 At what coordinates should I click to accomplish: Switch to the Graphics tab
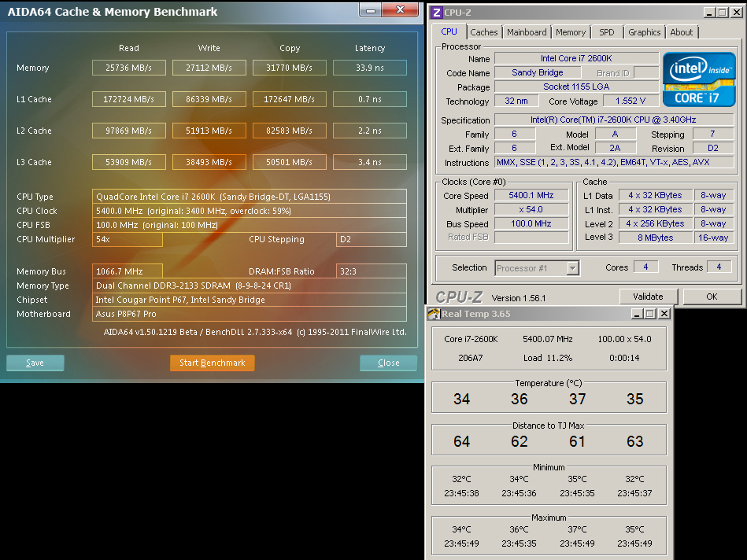[x=644, y=32]
